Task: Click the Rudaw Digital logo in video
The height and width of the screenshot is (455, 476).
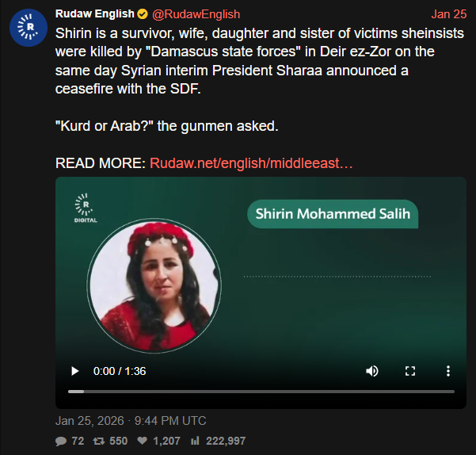Action: pyautogui.click(x=86, y=208)
